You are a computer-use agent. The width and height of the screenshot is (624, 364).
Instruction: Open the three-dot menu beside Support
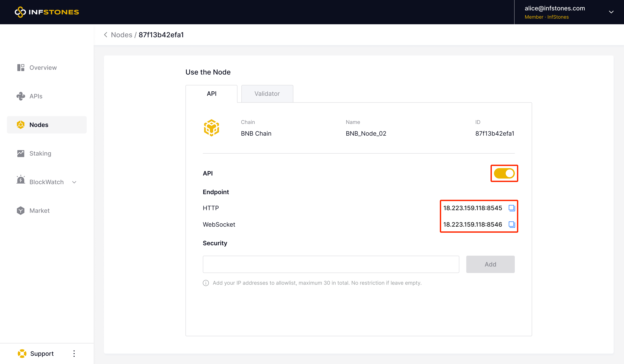coord(74,353)
